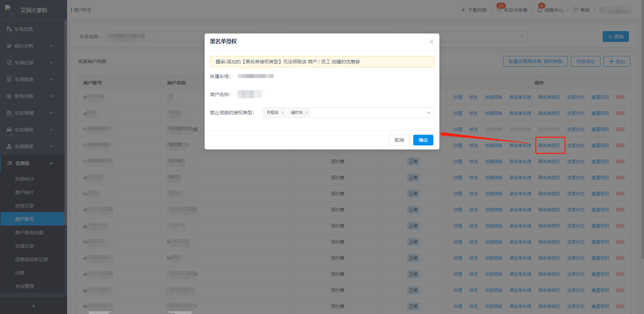Click the 车场记录 sidebar icon
The image size is (644, 314).
(9, 63)
